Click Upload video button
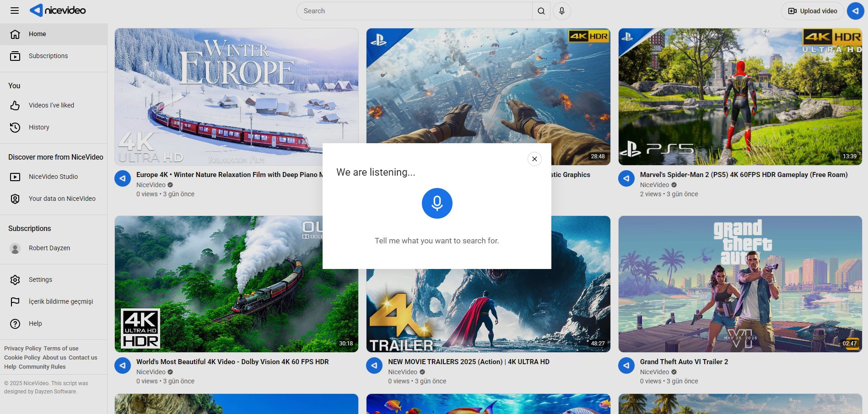This screenshot has height=414, width=868. [x=812, y=11]
